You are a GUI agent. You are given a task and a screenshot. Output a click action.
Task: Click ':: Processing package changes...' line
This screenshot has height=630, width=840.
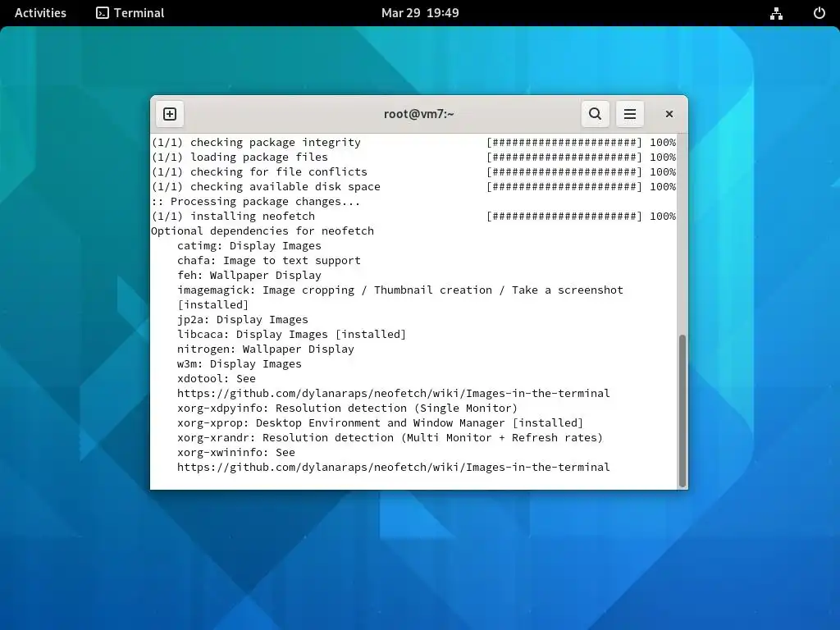click(x=256, y=202)
